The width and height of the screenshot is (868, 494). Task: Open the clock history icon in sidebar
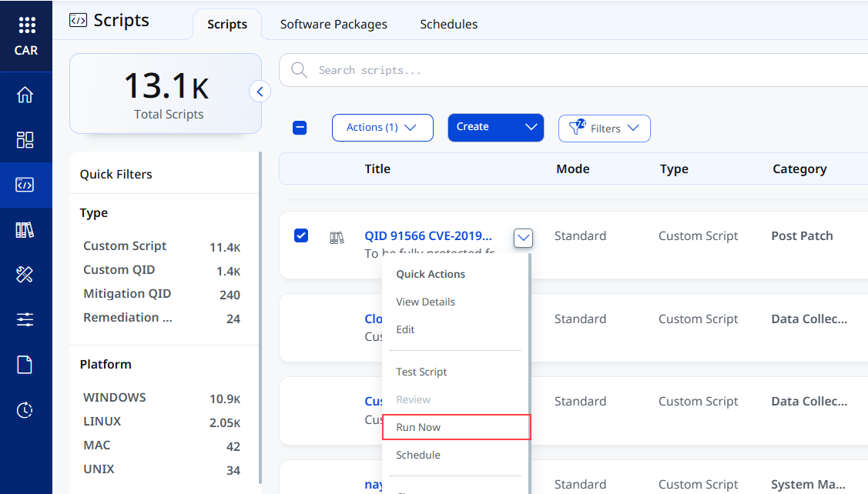[x=25, y=410]
